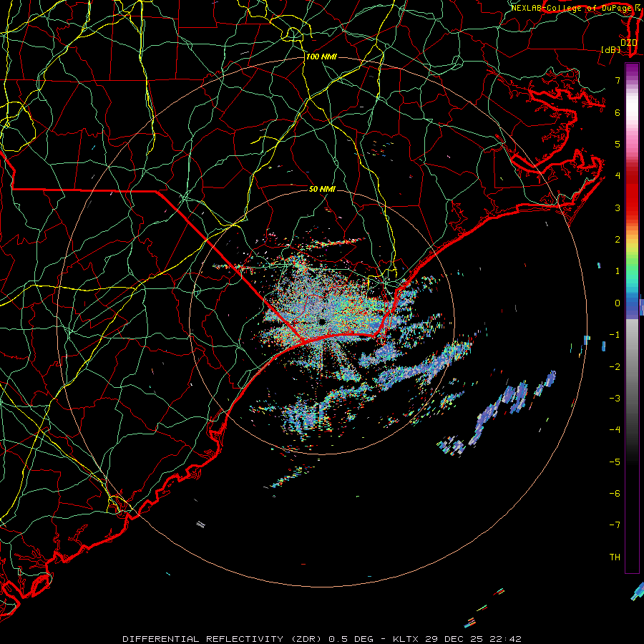Click the "100 NMI" range ring label
Screen dimensions: 644x644
[x=321, y=57]
